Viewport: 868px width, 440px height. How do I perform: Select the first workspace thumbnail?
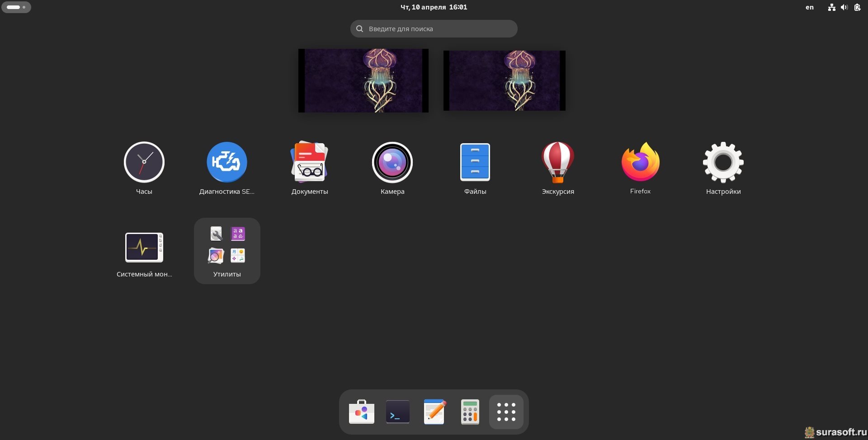pyautogui.click(x=363, y=80)
